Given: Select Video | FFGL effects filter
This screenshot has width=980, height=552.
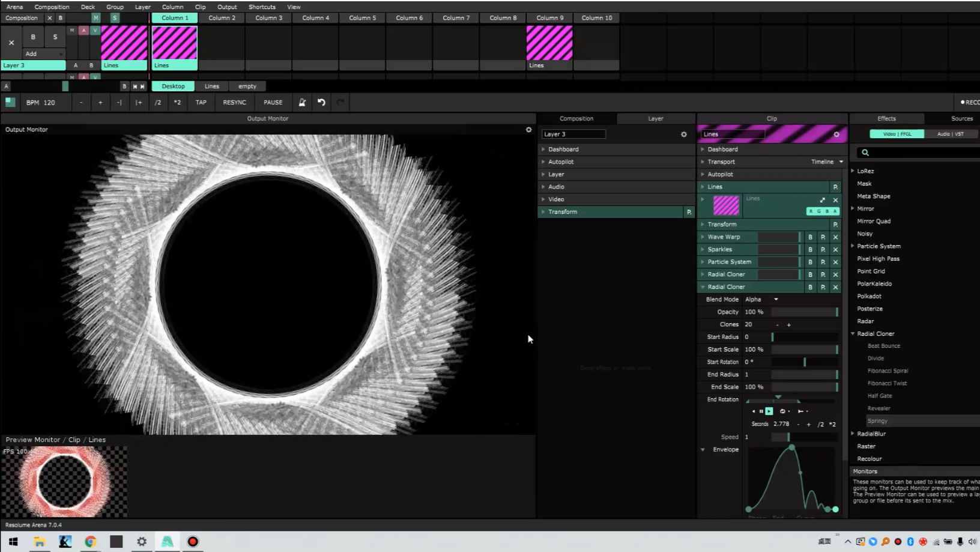Looking at the screenshot, I should coord(897,134).
